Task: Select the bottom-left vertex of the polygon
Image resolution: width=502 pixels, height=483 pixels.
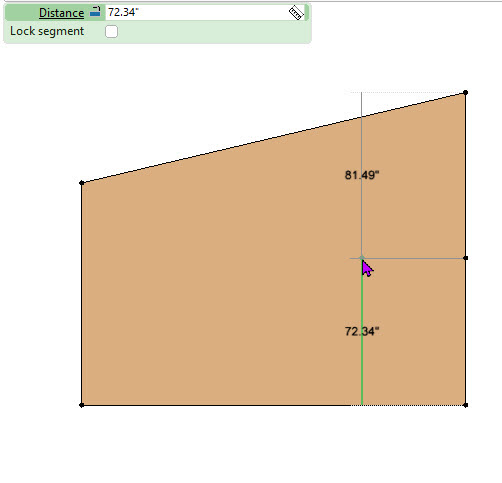Action: (x=82, y=405)
